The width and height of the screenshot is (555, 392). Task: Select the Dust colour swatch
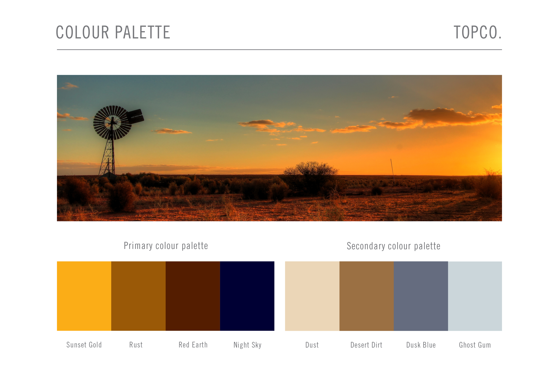tap(312, 296)
